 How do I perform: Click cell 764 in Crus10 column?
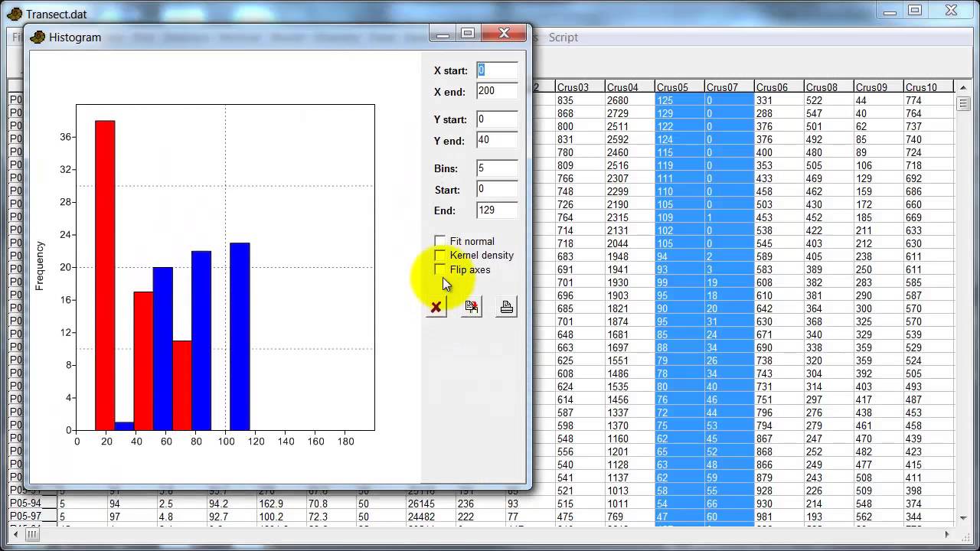[929, 113]
